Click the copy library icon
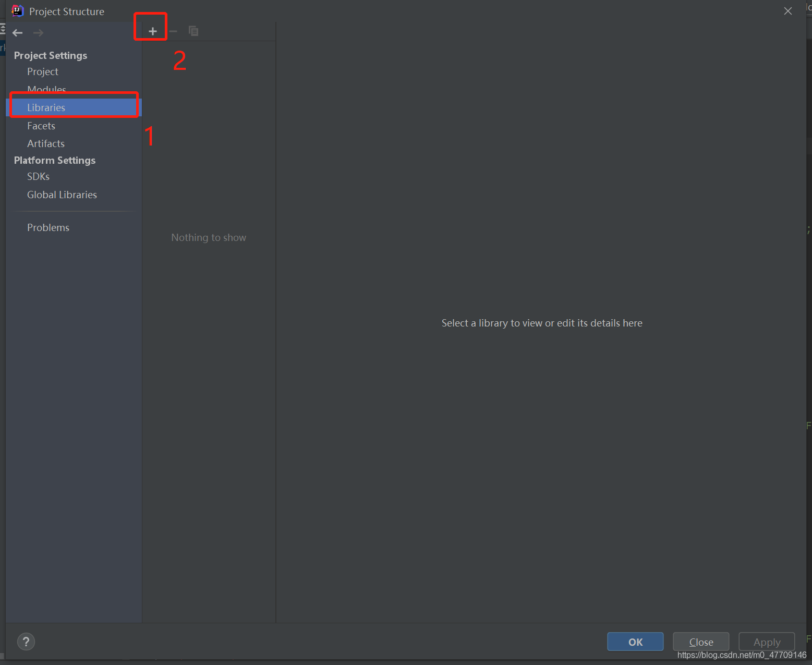 193,31
